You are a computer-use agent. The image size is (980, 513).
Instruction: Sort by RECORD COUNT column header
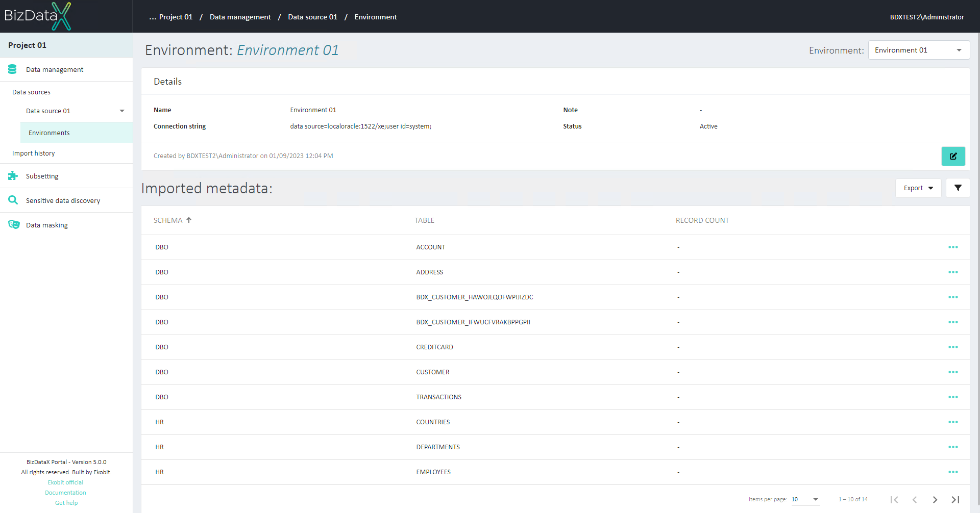(702, 220)
